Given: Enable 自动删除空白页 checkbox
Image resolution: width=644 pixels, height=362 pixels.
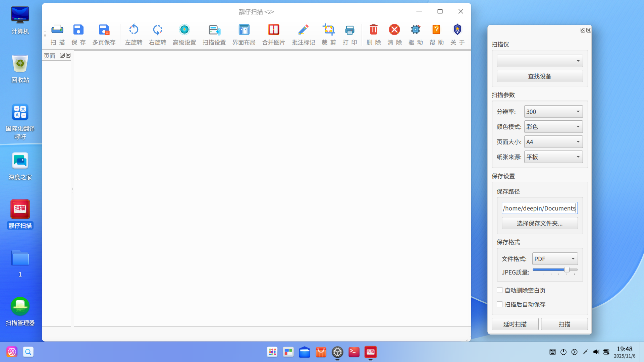Looking at the screenshot, I should tap(499, 290).
